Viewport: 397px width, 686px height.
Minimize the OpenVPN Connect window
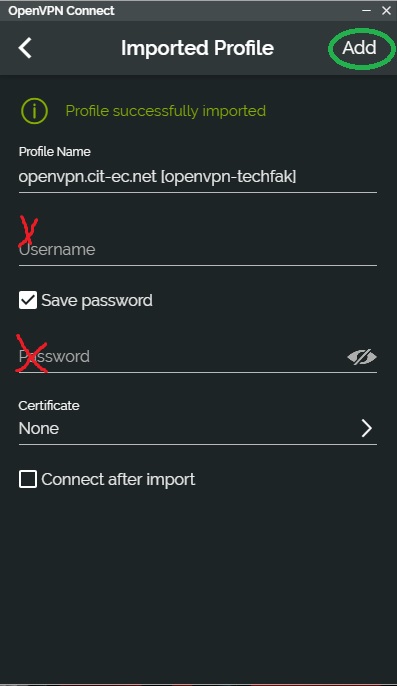point(366,10)
